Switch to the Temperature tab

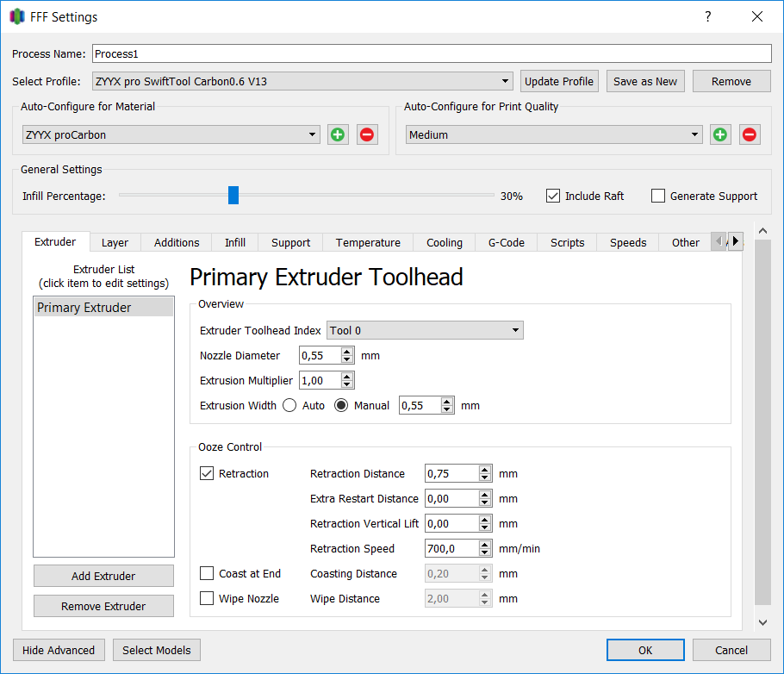click(x=368, y=242)
